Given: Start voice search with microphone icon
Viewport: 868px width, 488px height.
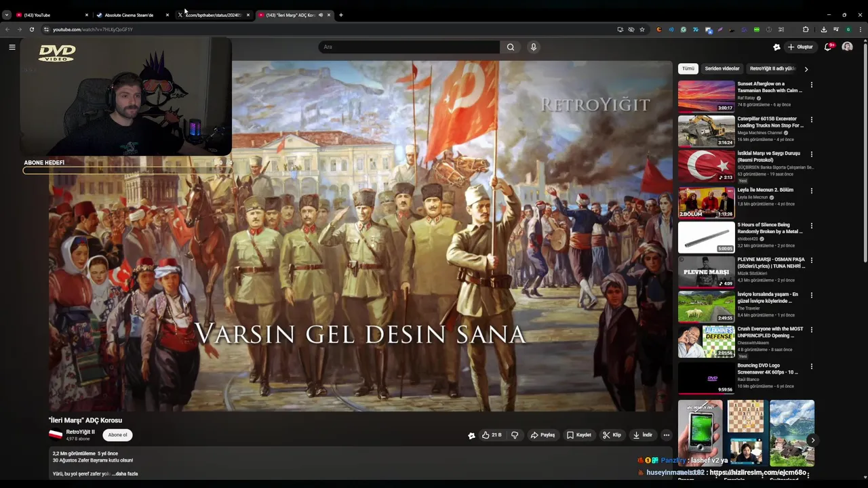Looking at the screenshot, I should (534, 47).
